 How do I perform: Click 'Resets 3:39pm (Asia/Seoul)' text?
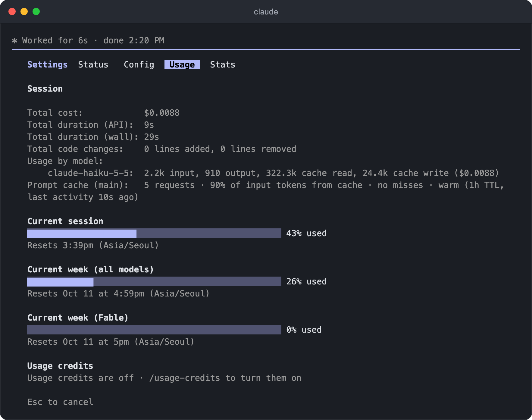coord(93,245)
